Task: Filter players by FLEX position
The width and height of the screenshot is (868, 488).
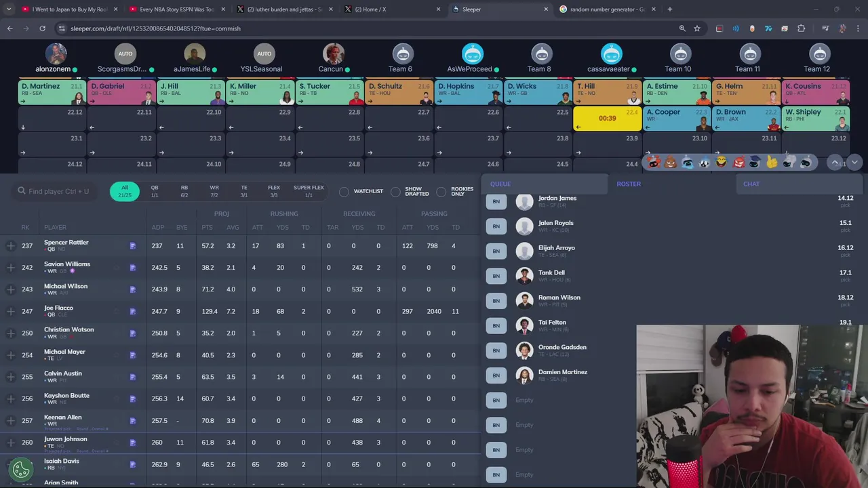Action: coord(274,191)
